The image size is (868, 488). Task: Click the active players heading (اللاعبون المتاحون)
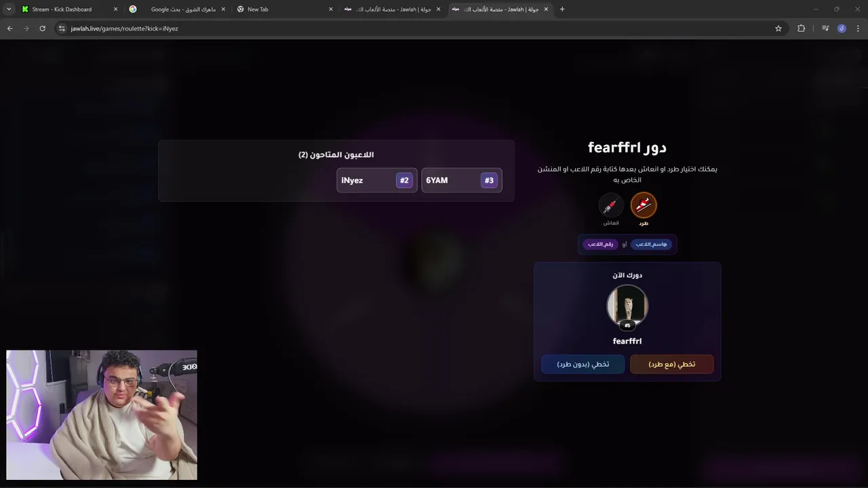tap(336, 155)
